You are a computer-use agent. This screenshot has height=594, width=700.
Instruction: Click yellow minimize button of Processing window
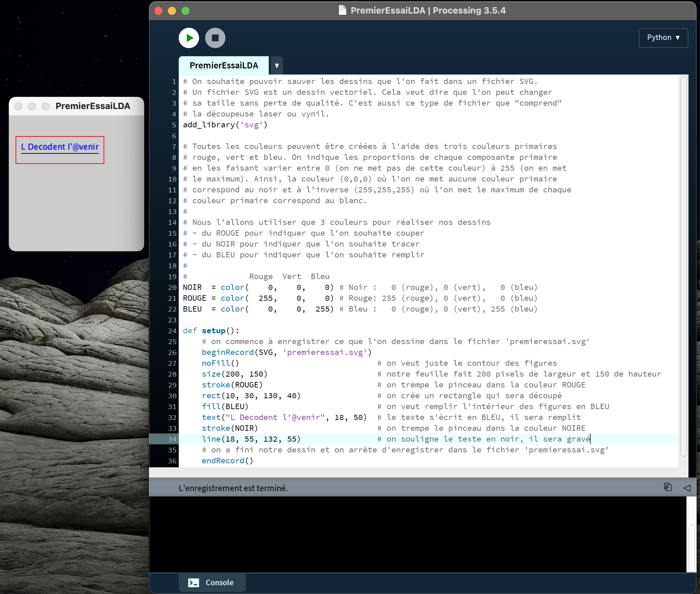[x=172, y=11]
